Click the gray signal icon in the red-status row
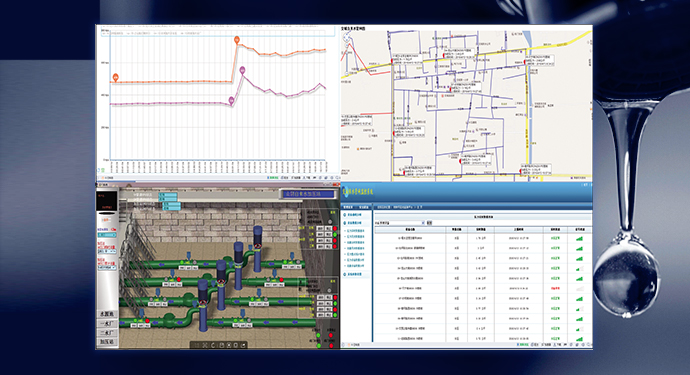Screen dimensions: 690x375 tap(579, 289)
